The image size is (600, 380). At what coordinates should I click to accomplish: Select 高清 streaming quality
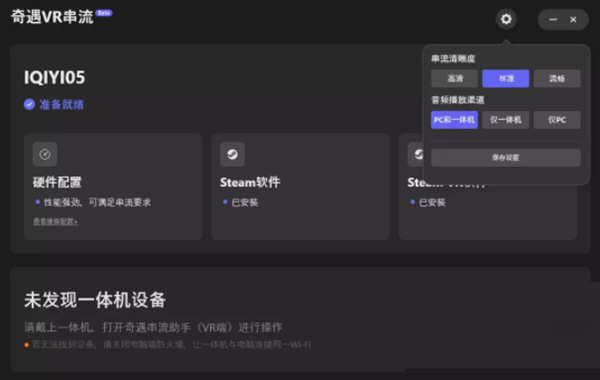pos(454,78)
